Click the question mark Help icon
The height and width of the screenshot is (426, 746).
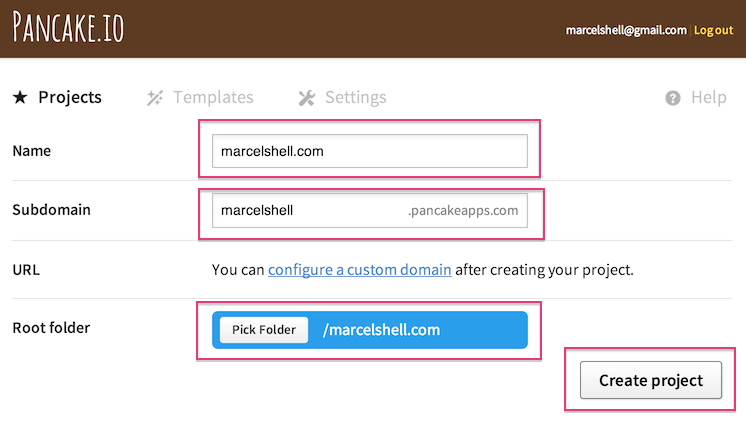tap(673, 98)
